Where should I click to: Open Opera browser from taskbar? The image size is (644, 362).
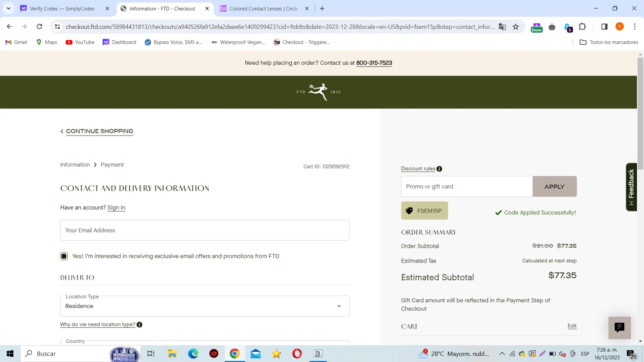click(297, 354)
